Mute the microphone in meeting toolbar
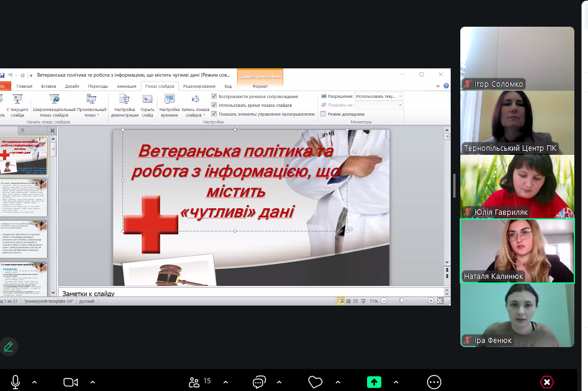588x391 pixels. [x=15, y=382]
